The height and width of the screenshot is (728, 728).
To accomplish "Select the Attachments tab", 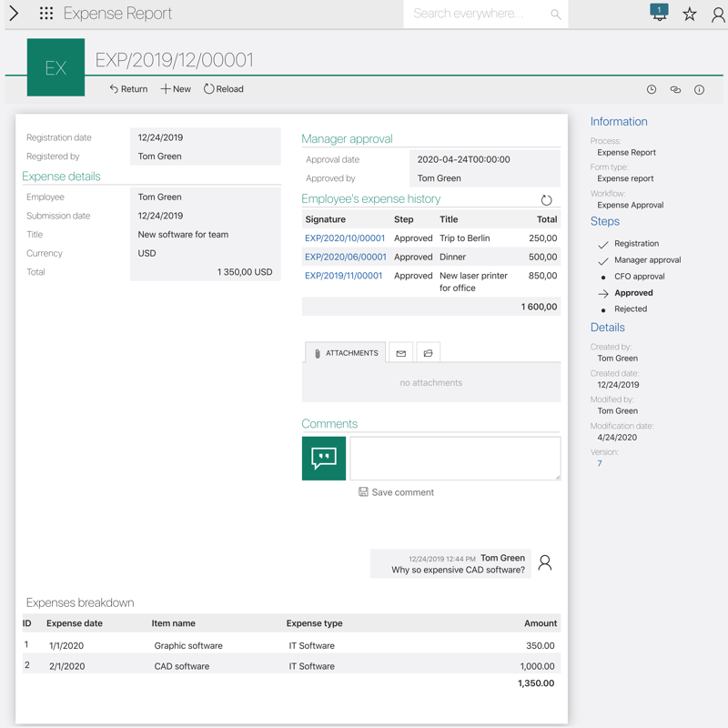I will pyautogui.click(x=345, y=353).
